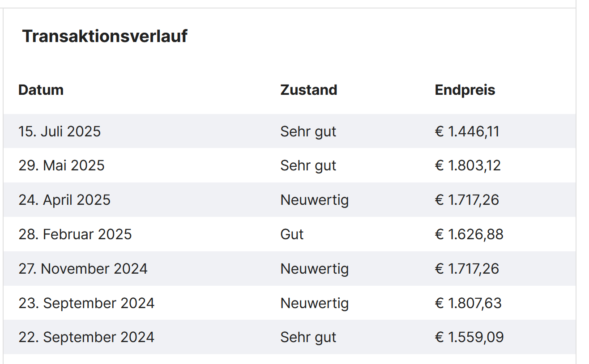Click the 15. Juli 2025 date
The width and height of the screenshot is (589, 364).
tap(60, 131)
